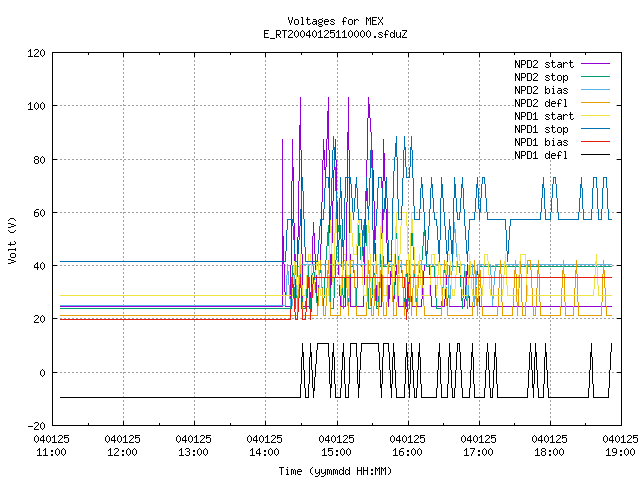Click the 'NPD1 stop' legend label
Viewport: 640px width, 480px height.
coord(541,129)
